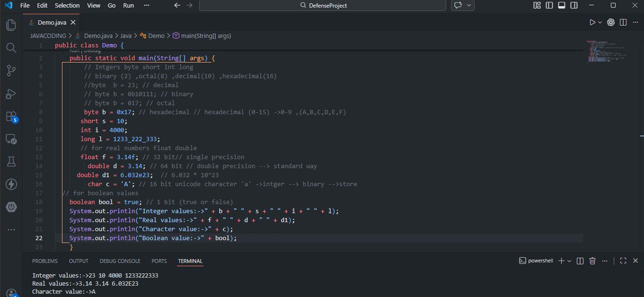The height and width of the screenshot is (297, 644).
Task: Close the terminal panel
Action: coord(635,260)
